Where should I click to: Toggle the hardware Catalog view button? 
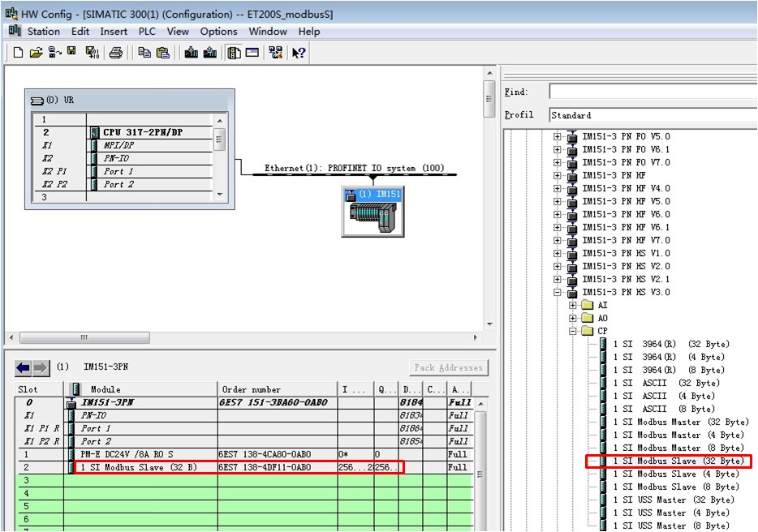234,53
